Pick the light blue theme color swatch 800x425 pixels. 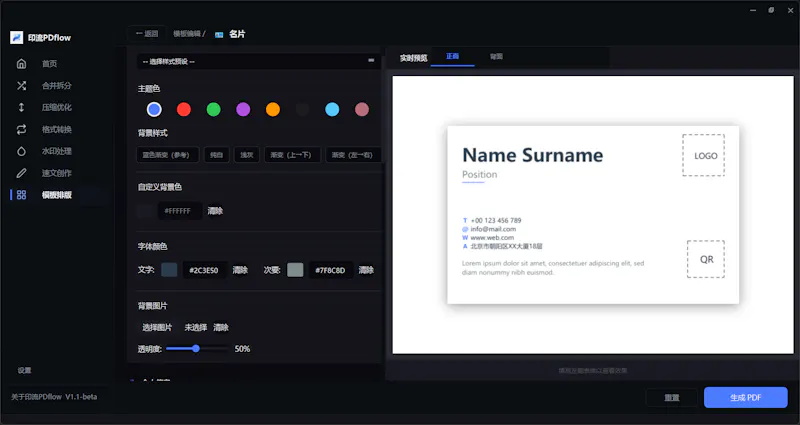[332, 109]
